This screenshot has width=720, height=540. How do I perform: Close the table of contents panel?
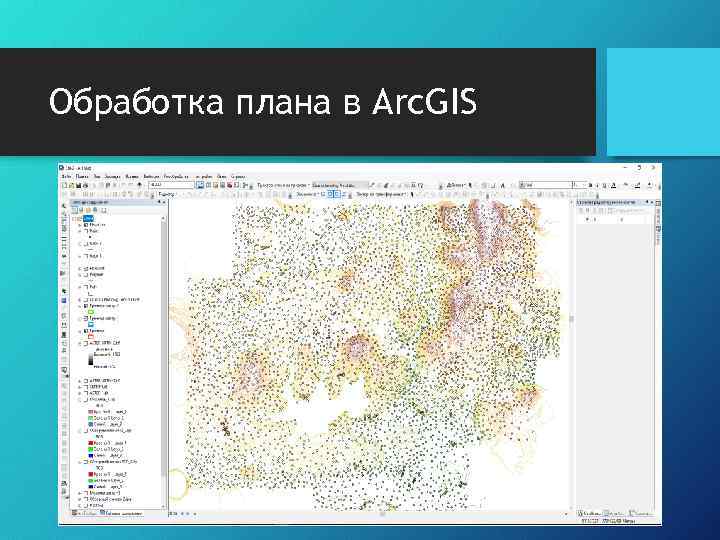[x=164, y=202]
